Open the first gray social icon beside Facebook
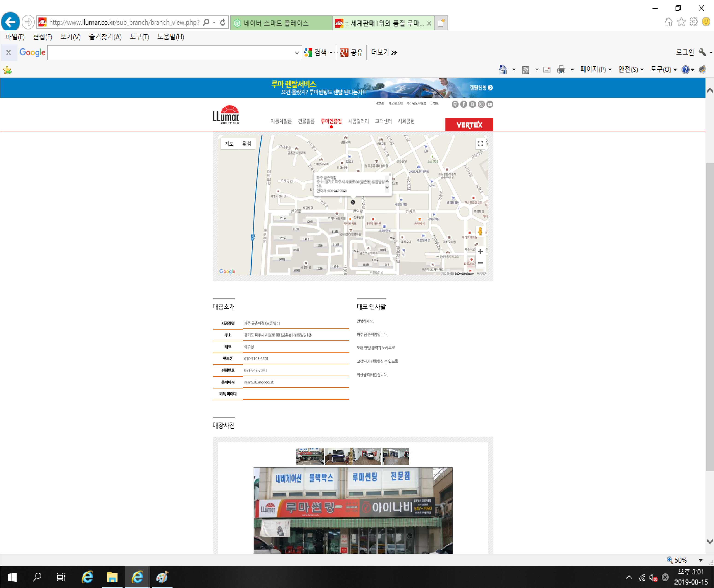Viewport: 714px width, 588px height. 455,104
